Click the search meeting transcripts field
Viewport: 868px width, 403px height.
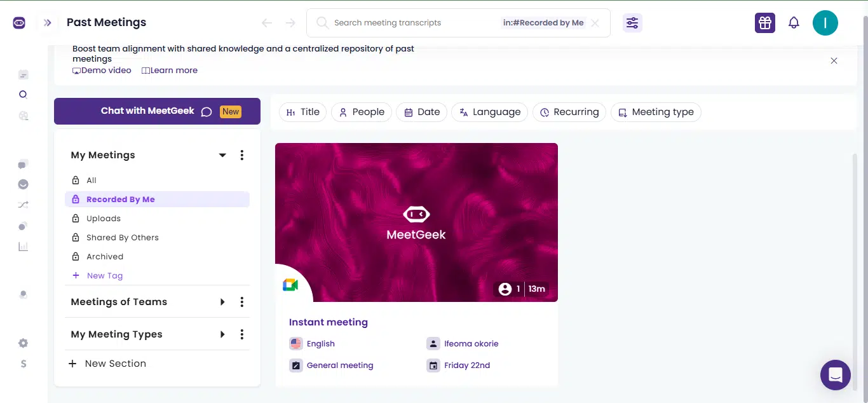[x=413, y=23]
